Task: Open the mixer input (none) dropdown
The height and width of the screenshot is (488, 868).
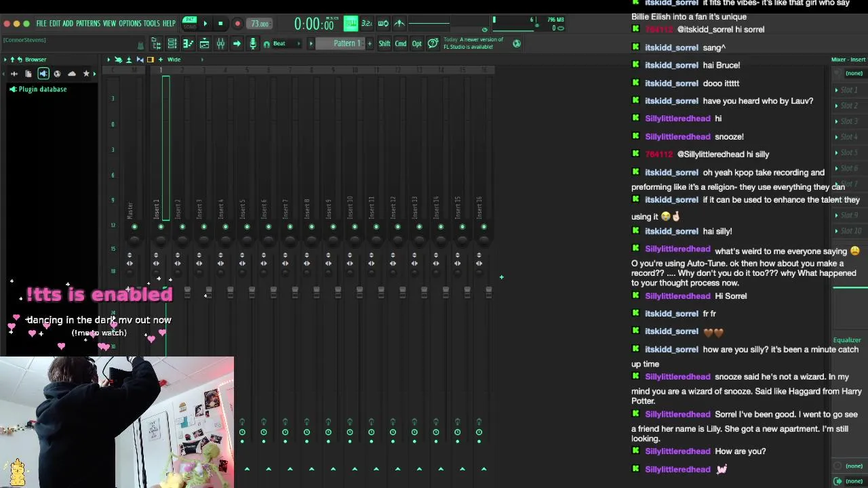Action: pos(853,73)
